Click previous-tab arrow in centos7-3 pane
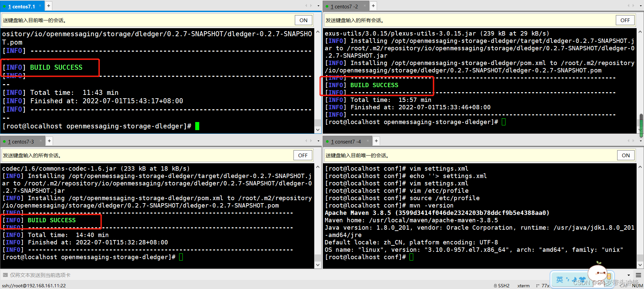 click(306, 140)
